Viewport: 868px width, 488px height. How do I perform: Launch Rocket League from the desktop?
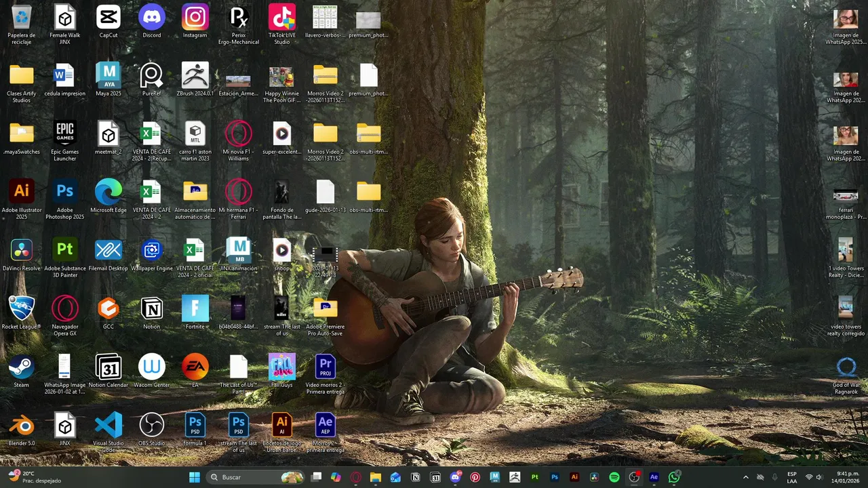pos(22,313)
